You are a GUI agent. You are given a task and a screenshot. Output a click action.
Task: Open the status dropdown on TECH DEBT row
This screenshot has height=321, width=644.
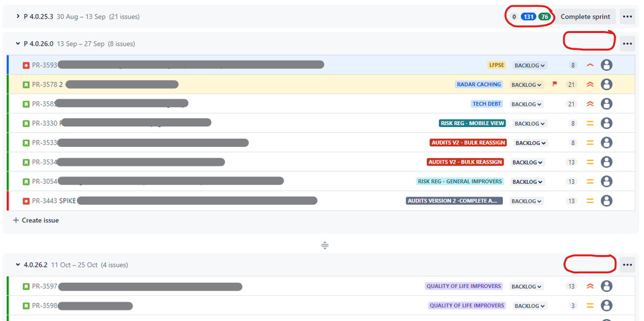[x=527, y=104]
